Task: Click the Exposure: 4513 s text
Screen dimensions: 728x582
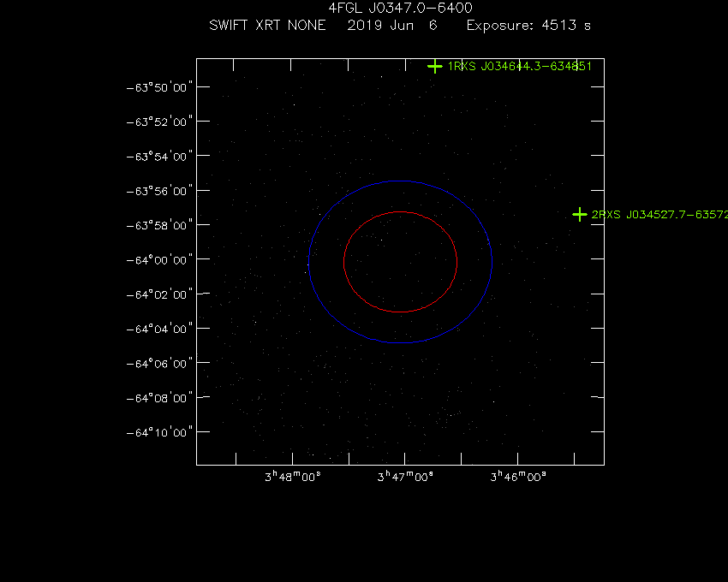Action: point(528,26)
